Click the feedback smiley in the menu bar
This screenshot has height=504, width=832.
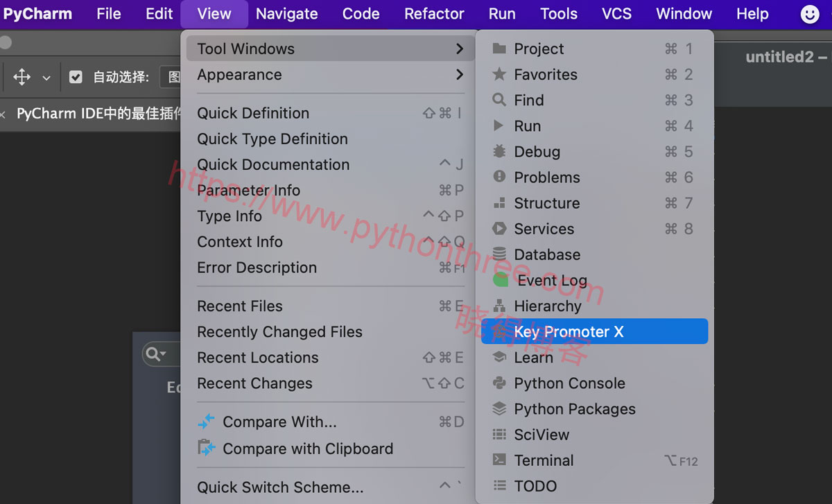810,13
